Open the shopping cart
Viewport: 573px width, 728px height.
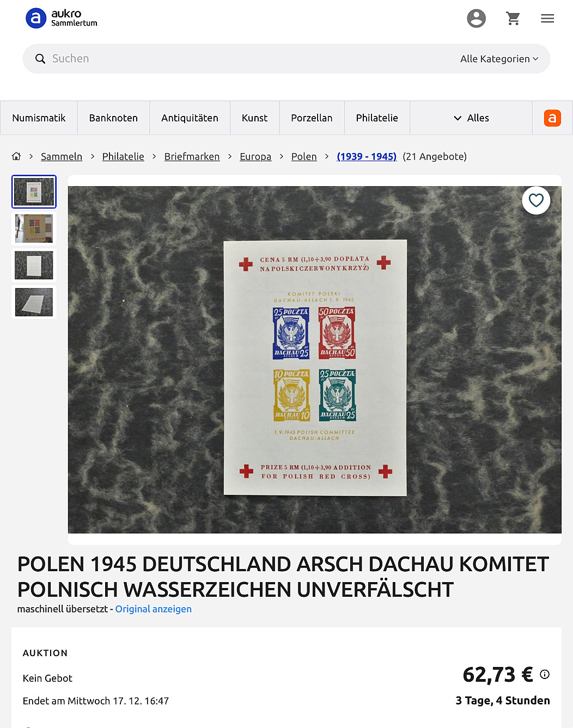click(x=513, y=19)
